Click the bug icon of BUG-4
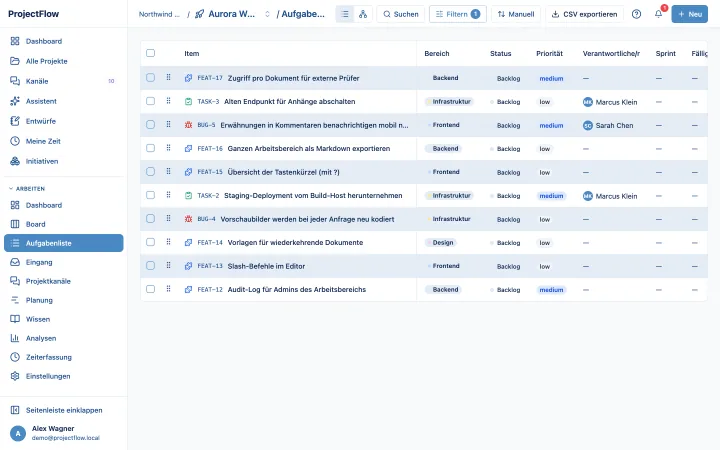Viewport: 720px width, 450px height. pos(188,219)
